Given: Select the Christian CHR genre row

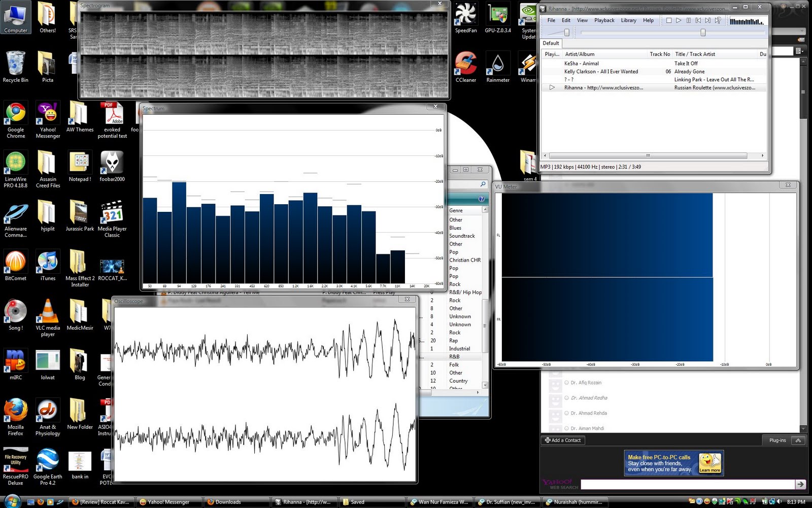Looking at the screenshot, I should (465, 260).
